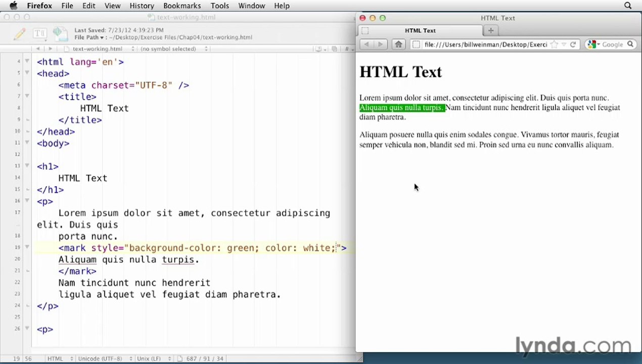This screenshot has height=364, width=642.
Task: Click the search magnifier in Google box
Action: (x=630, y=44)
